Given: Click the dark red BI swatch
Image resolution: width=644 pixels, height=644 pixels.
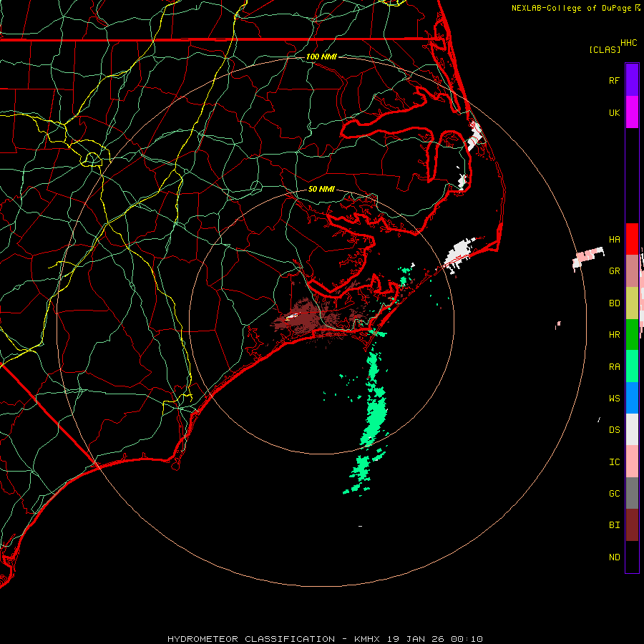Looking at the screenshot, I should click(632, 525).
